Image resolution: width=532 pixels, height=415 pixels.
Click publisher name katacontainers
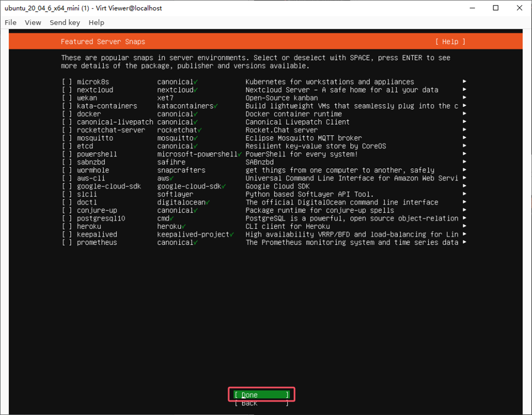(x=186, y=106)
